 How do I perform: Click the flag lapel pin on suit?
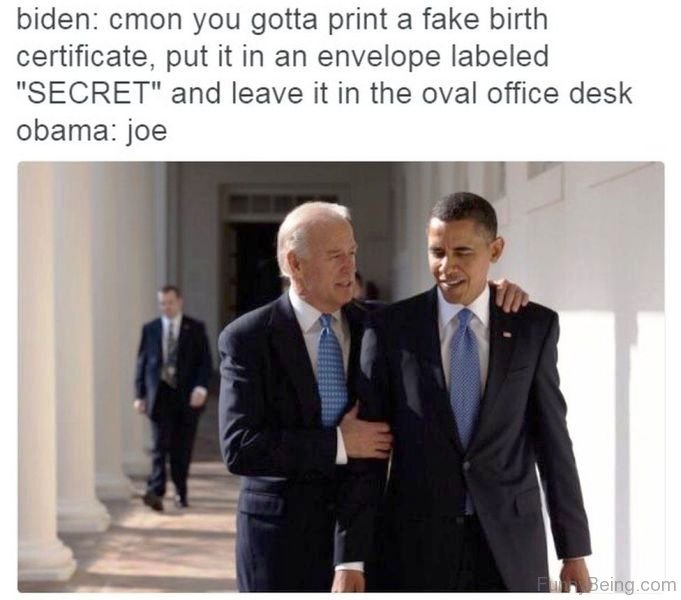coord(507,334)
